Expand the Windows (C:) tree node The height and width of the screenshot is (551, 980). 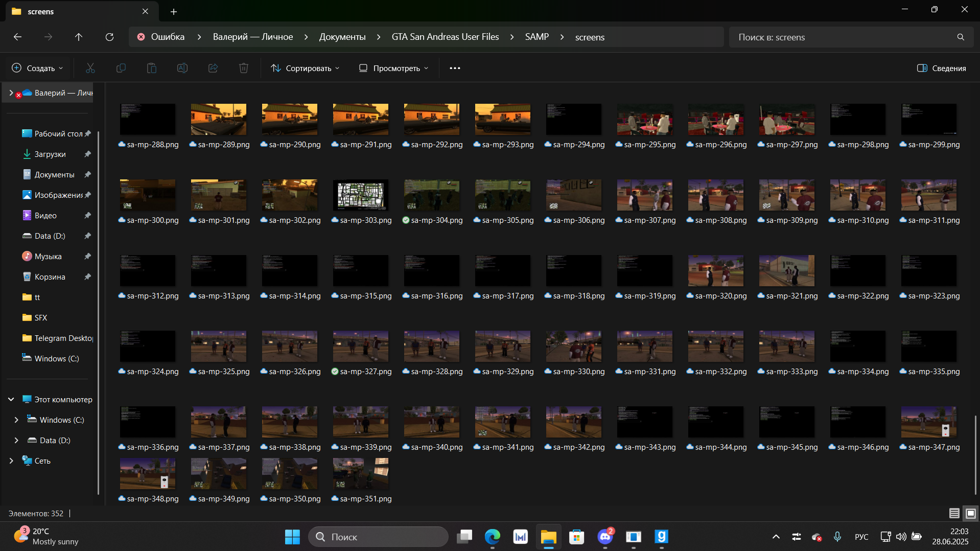(x=16, y=420)
